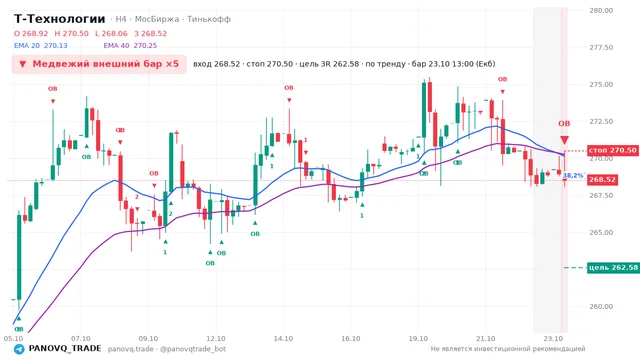Click the Telegram logo icon beside PANOVQ_TRADE
The image size is (640, 360).
(19, 349)
